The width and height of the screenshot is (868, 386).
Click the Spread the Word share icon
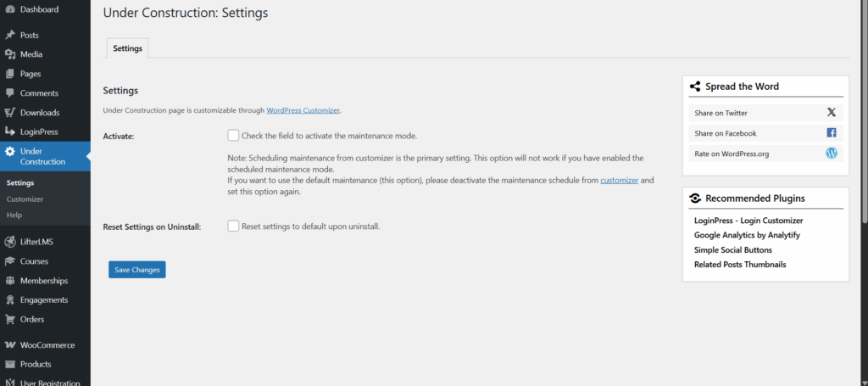(695, 87)
